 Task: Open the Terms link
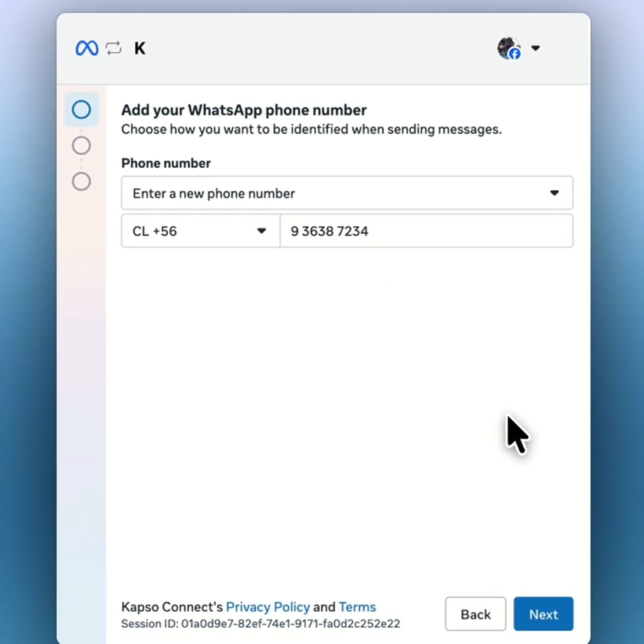[357, 607]
